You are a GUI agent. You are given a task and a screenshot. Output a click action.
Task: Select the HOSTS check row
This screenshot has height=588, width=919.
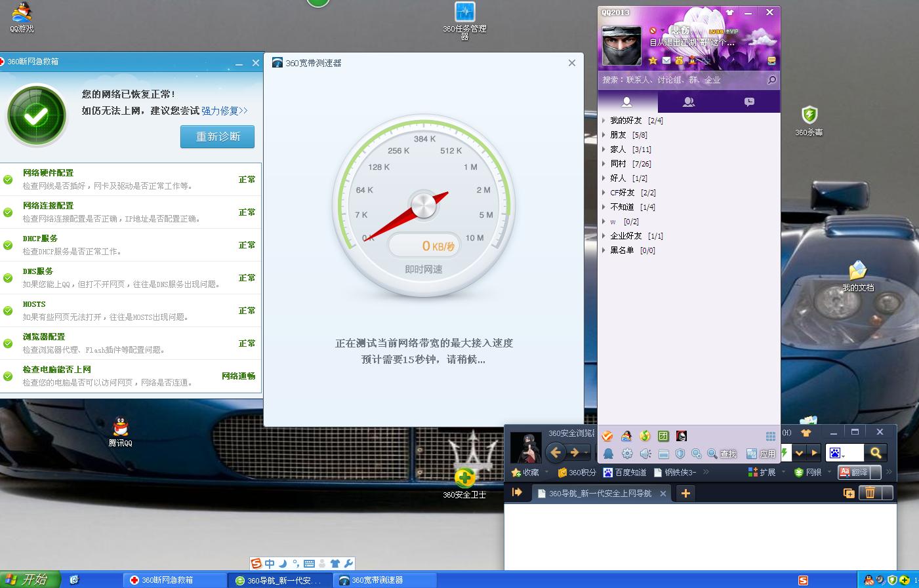(131, 310)
